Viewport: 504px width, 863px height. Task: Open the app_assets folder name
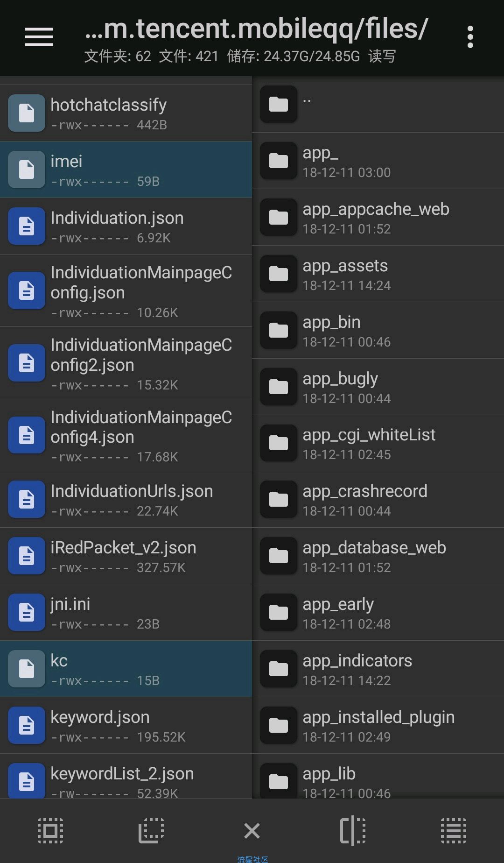pyautogui.click(x=345, y=266)
